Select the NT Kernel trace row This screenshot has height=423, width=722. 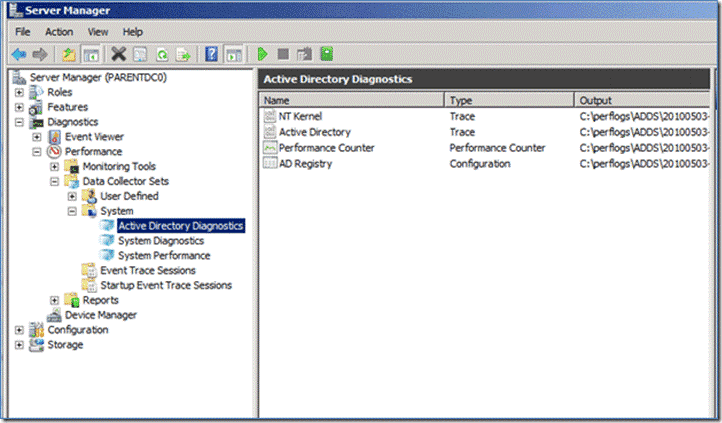pos(300,117)
